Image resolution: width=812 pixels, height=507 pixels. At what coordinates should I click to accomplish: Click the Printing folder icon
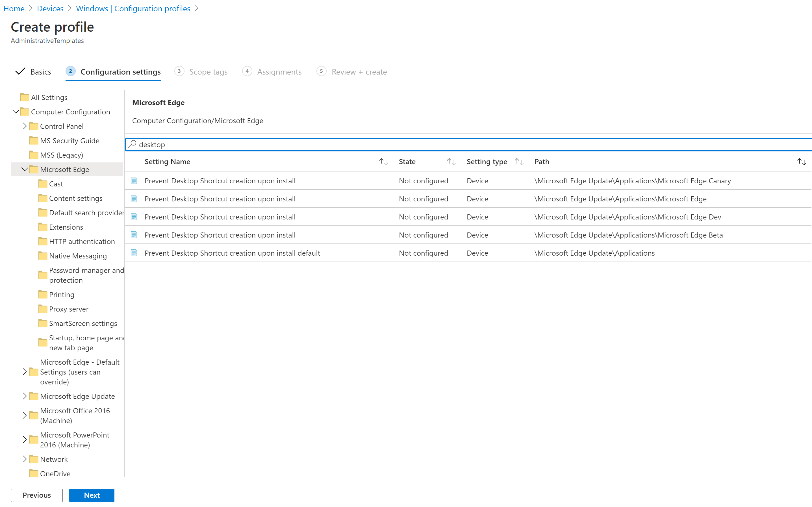43,294
